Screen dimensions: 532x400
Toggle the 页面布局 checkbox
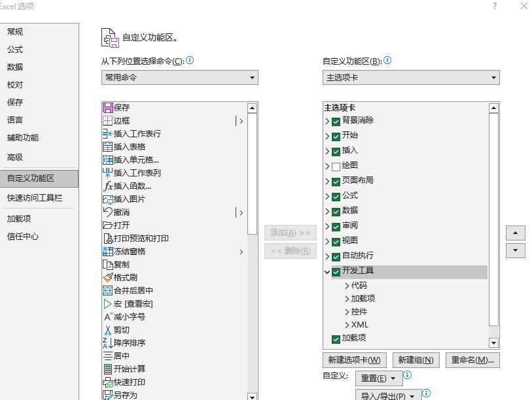[336, 182]
